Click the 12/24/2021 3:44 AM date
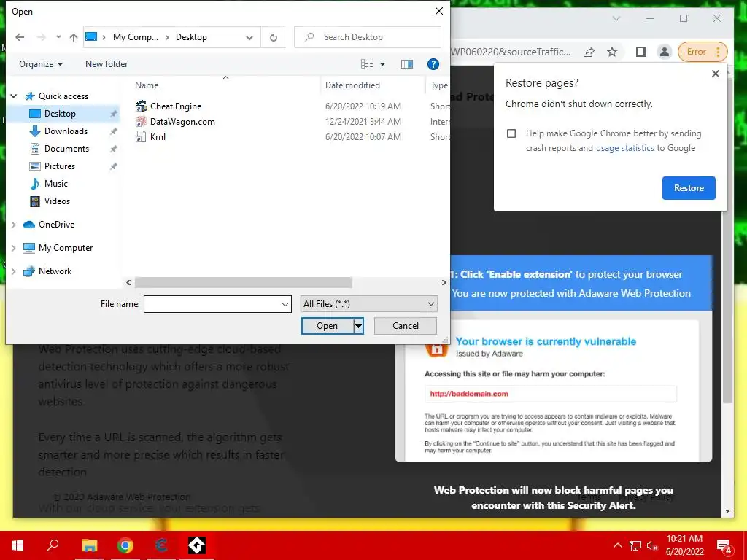The image size is (747, 560). (363, 122)
